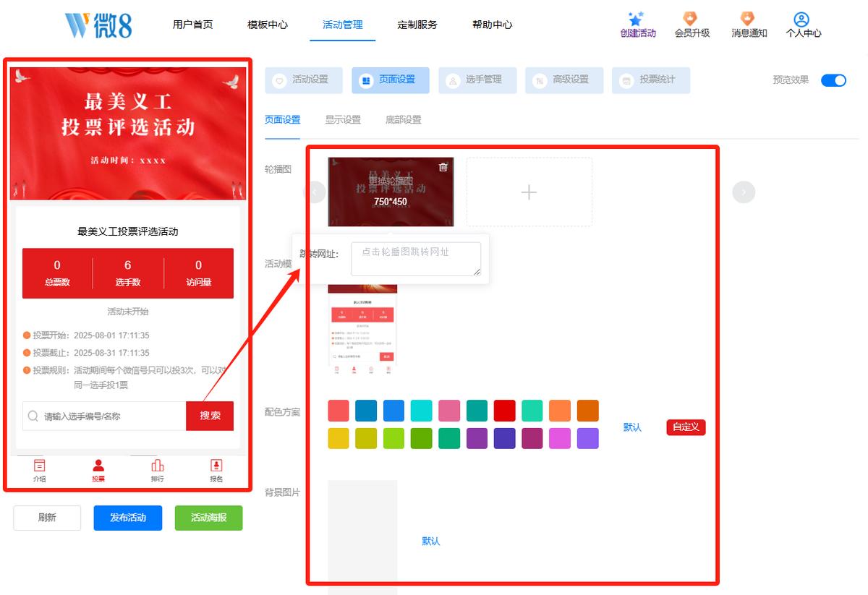
Task: Add a new carousel image with plus box
Action: tap(529, 192)
